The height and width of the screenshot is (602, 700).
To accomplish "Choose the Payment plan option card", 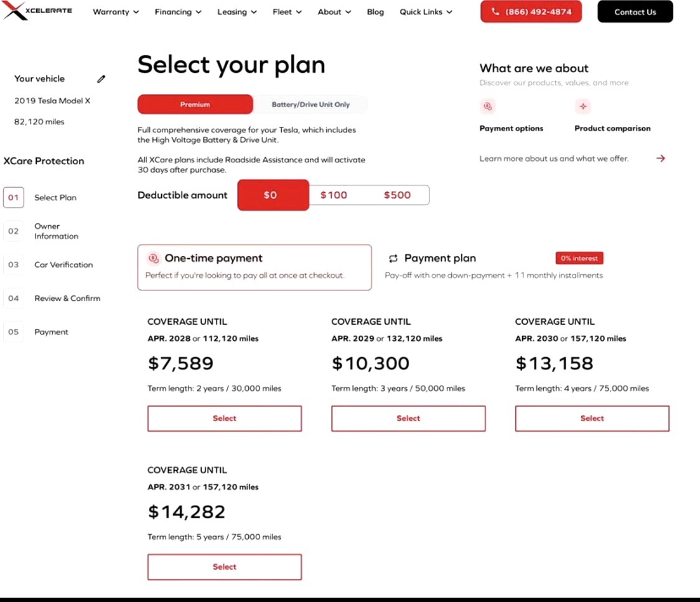I will point(494,267).
